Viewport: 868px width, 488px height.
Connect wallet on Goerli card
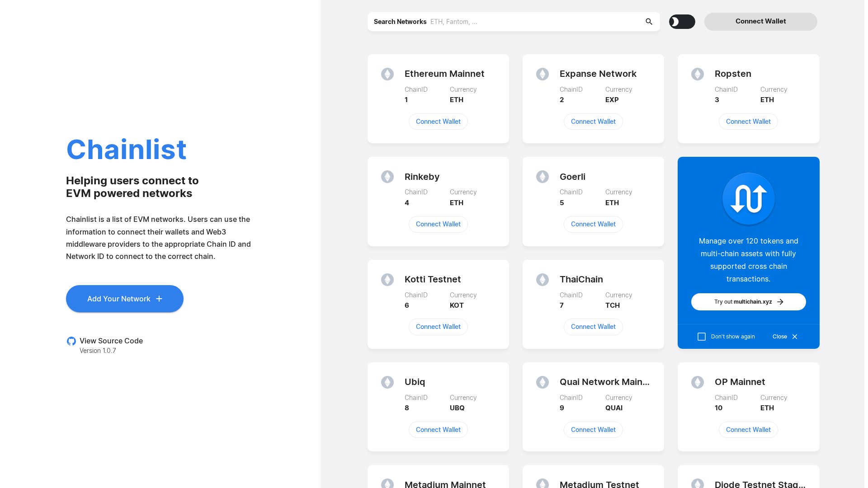tap(593, 224)
